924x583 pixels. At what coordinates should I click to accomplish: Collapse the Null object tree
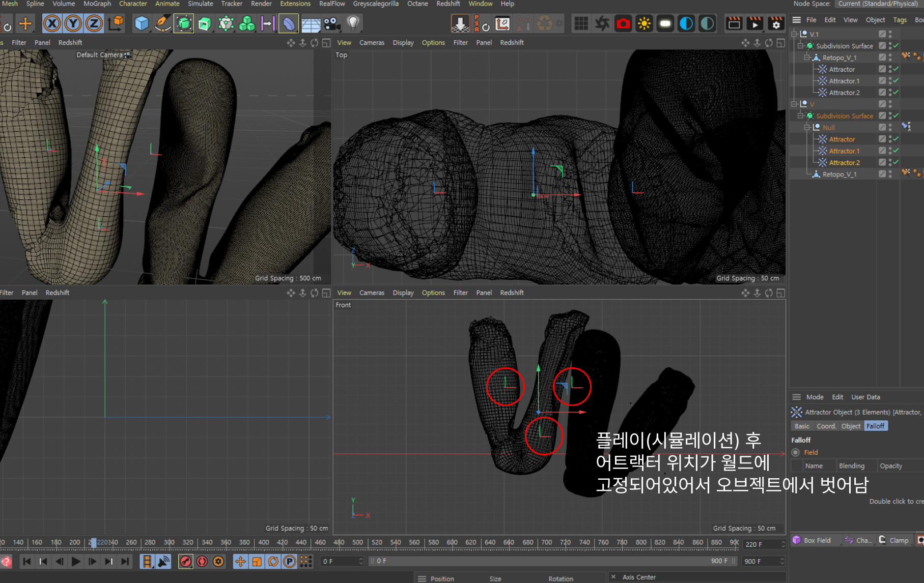(x=807, y=127)
